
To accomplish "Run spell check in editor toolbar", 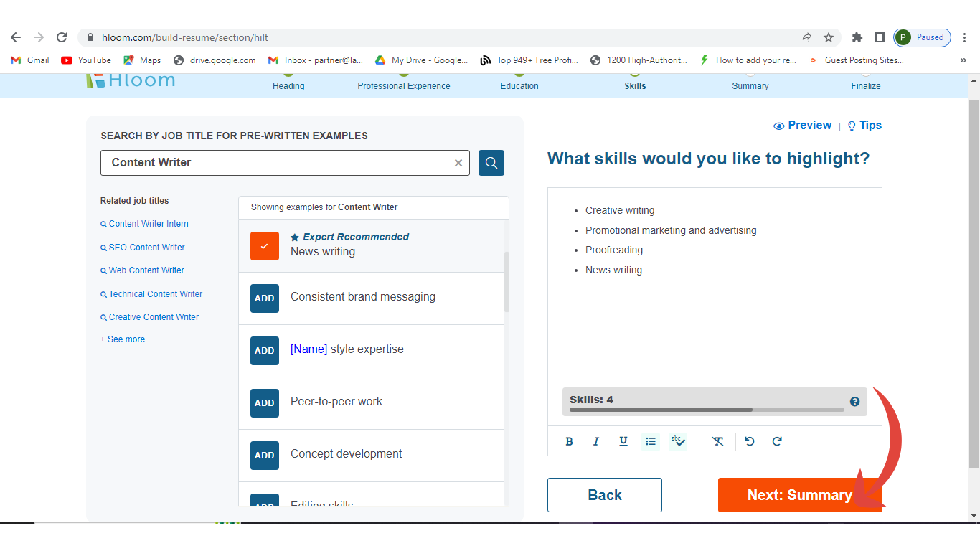I will (677, 442).
